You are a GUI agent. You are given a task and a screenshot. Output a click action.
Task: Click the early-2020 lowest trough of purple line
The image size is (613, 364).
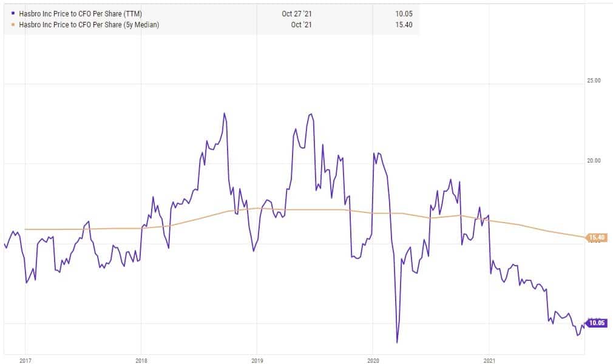coord(397,343)
